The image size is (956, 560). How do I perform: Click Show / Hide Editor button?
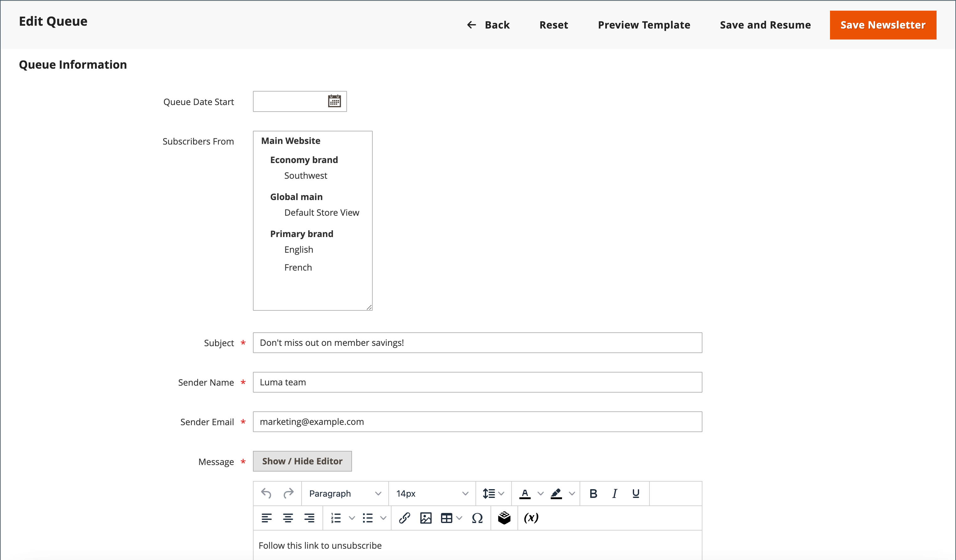(302, 461)
